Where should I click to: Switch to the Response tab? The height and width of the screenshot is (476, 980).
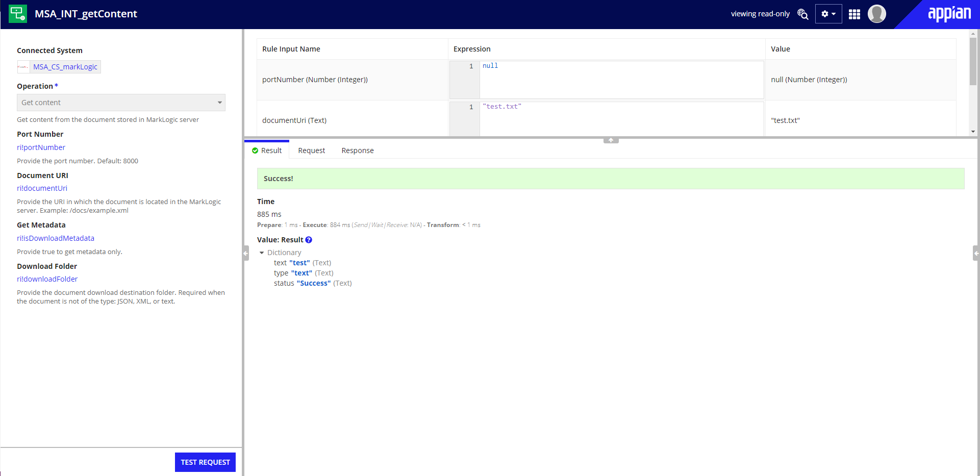(358, 151)
